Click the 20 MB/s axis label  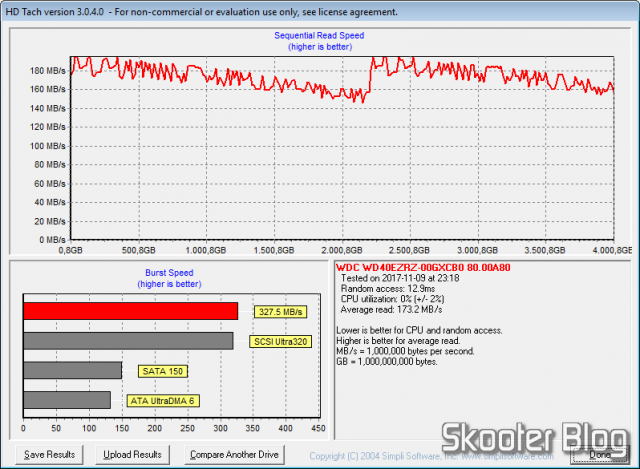[50, 221]
